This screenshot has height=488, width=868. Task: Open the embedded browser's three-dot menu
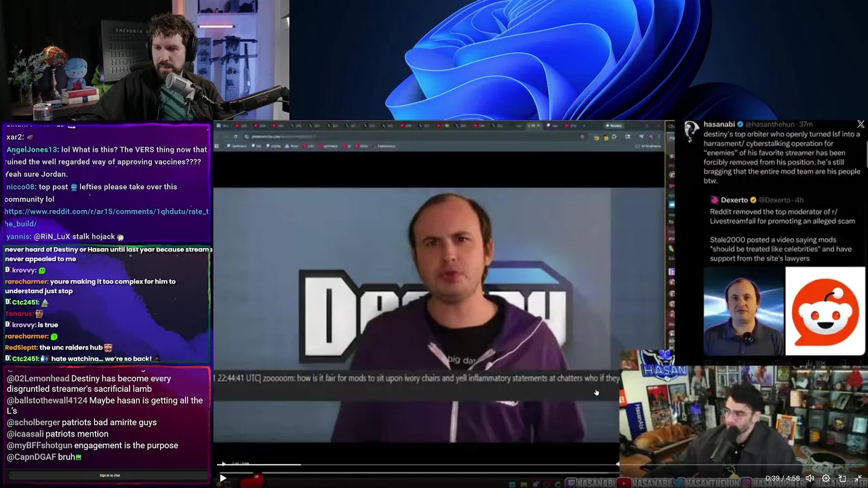tap(660, 136)
